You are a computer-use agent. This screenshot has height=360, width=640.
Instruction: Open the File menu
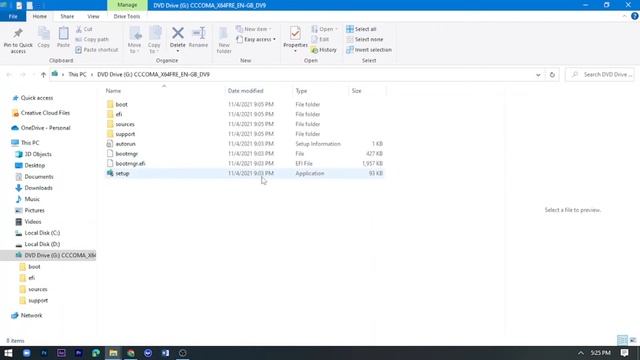tap(13, 16)
